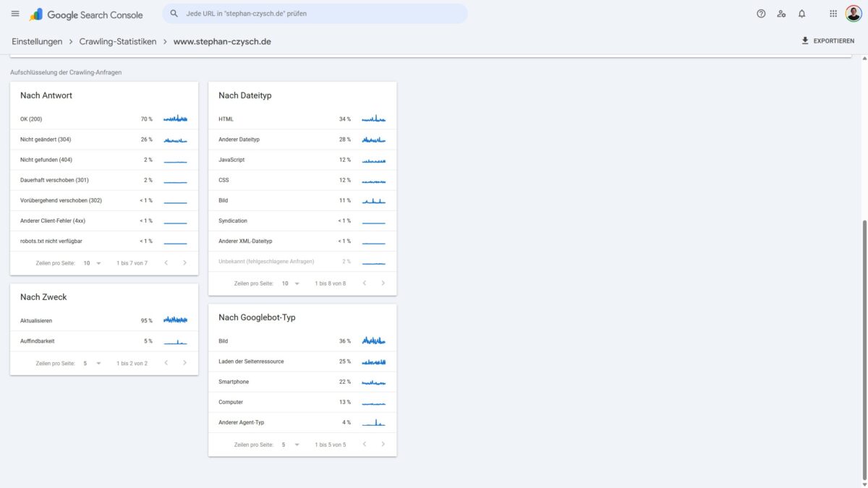This screenshot has height=488, width=868.
Task: Click Exportieren to download data
Action: pyautogui.click(x=827, y=41)
